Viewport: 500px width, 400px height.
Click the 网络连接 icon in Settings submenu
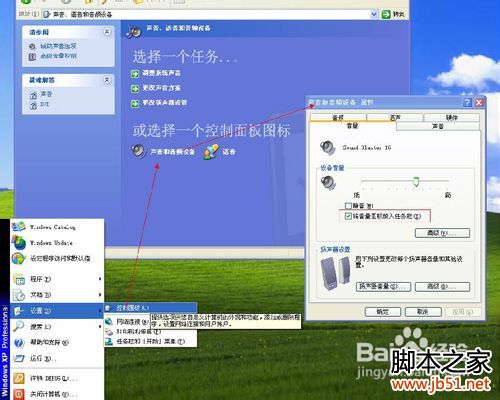pos(109,322)
